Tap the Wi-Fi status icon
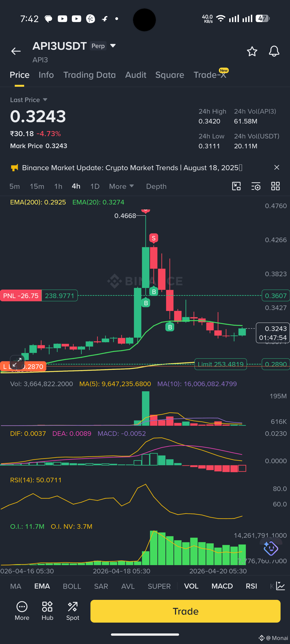Image resolution: width=290 pixels, height=644 pixels. click(x=220, y=18)
